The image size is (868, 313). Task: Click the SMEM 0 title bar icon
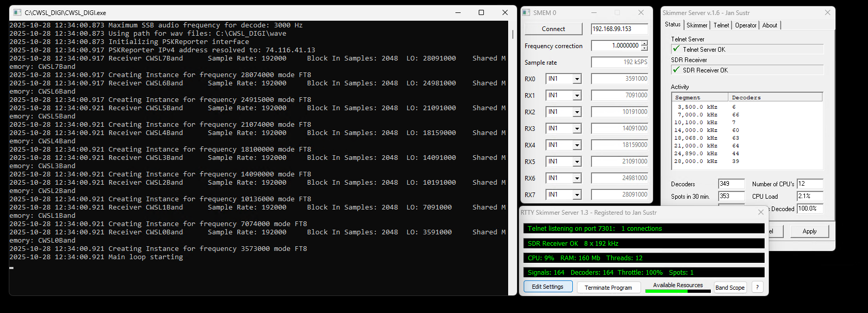point(526,12)
